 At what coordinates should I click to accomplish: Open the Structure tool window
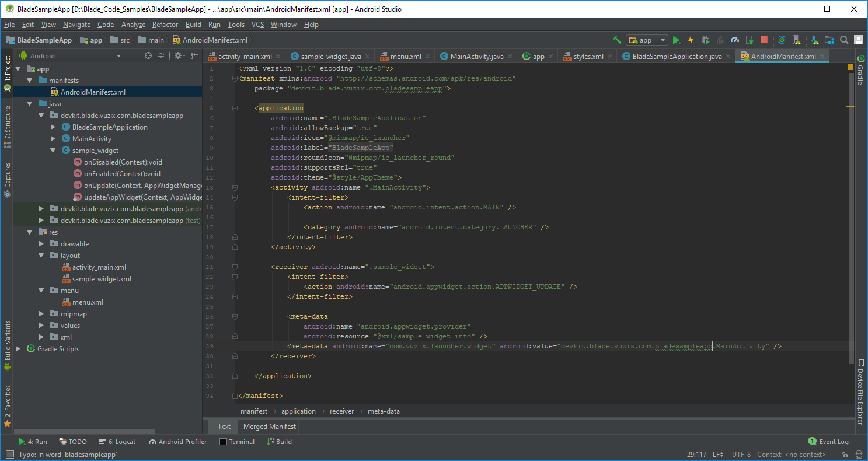(x=7, y=127)
